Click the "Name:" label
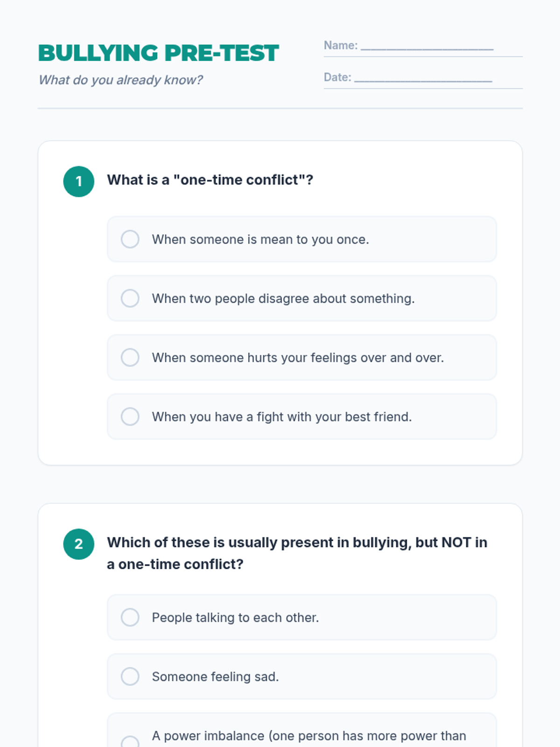Screen dimensions: 560x747 [341, 45]
